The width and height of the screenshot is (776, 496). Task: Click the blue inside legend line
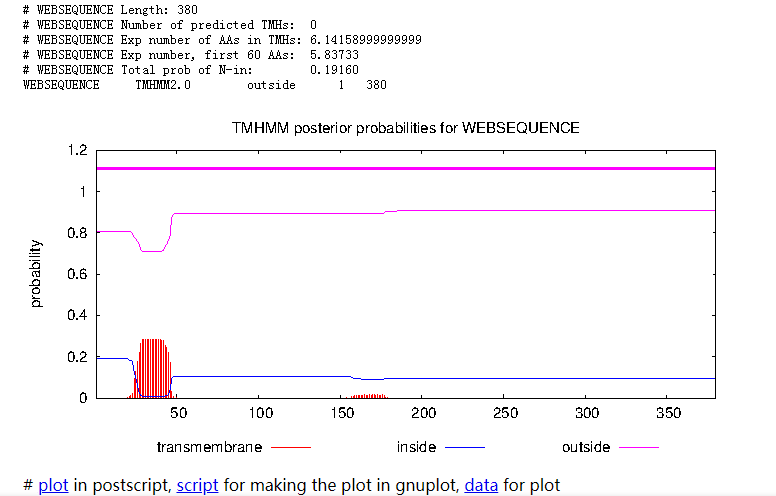point(465,447)
